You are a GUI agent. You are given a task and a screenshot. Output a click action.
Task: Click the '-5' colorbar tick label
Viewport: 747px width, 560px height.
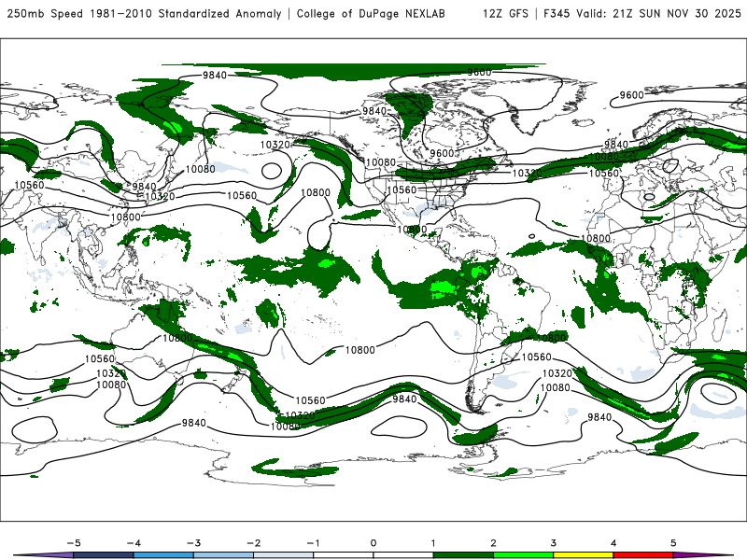coord(74,543)
